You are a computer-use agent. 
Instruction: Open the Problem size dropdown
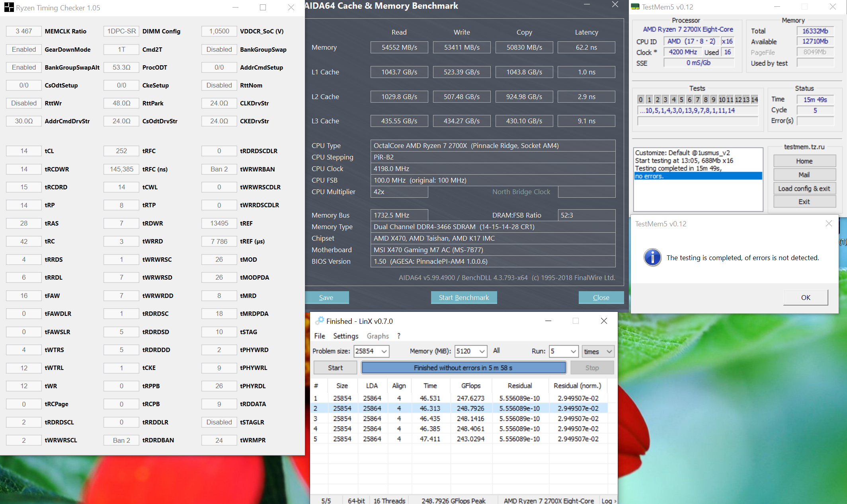[384, 351]
